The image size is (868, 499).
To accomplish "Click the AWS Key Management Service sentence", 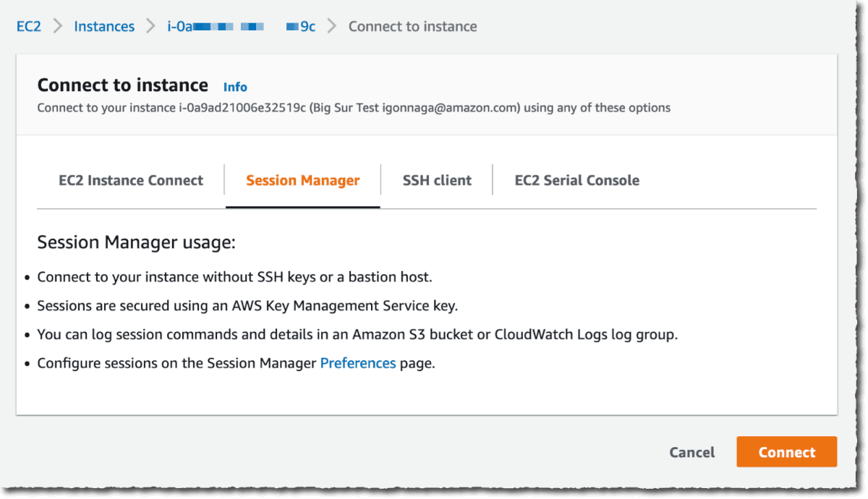I will click(247, 306).
